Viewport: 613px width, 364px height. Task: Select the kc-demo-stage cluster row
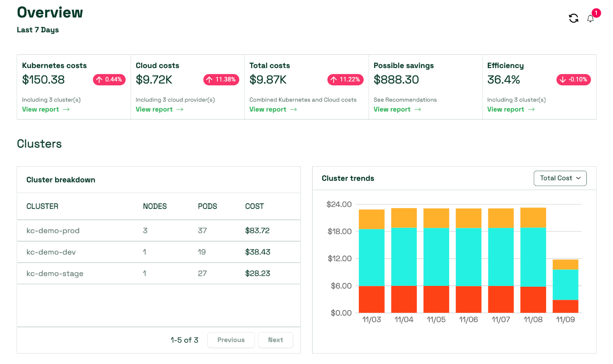(x=55, y=273)
